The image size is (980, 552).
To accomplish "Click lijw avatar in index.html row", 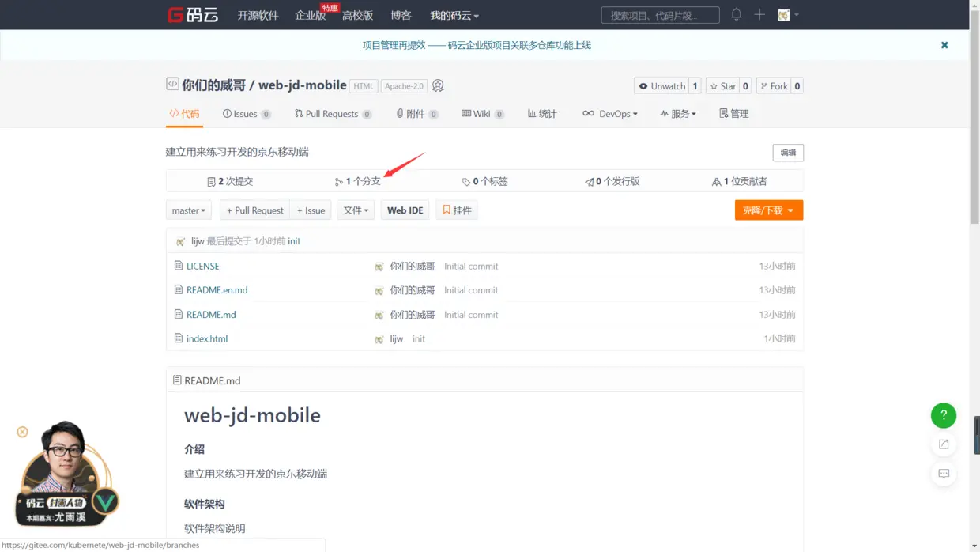I will point(379,339).
